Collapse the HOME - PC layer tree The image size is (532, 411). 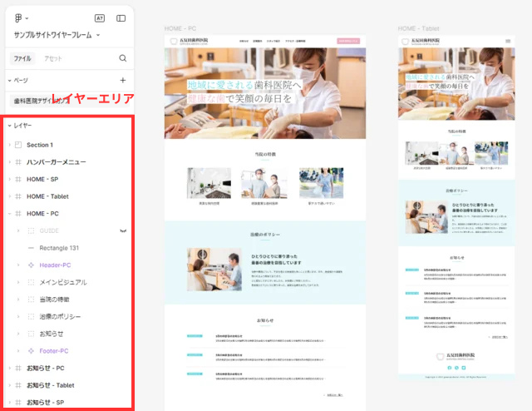pyautogui.click(x=9, y=213)
